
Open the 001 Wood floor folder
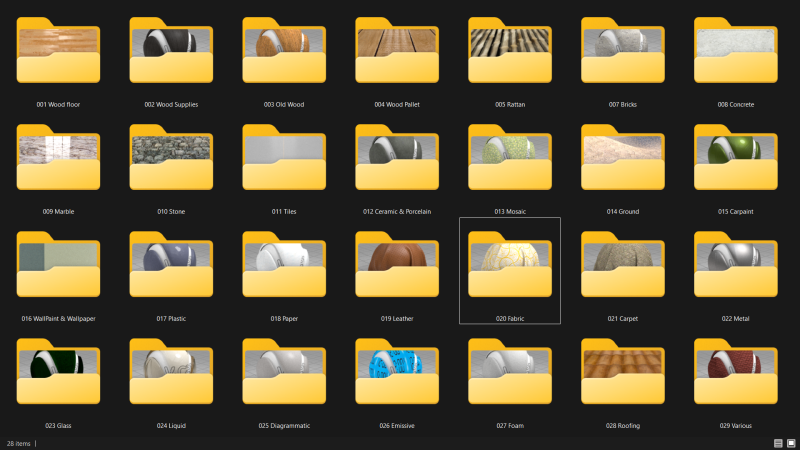[58, 55]
